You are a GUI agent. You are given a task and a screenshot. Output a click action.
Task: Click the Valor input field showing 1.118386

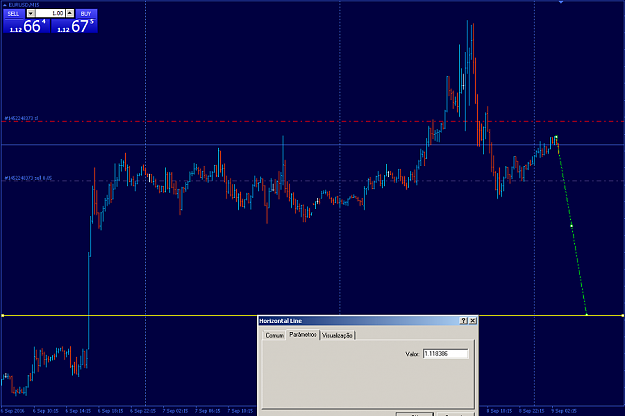tap(446, 354)
